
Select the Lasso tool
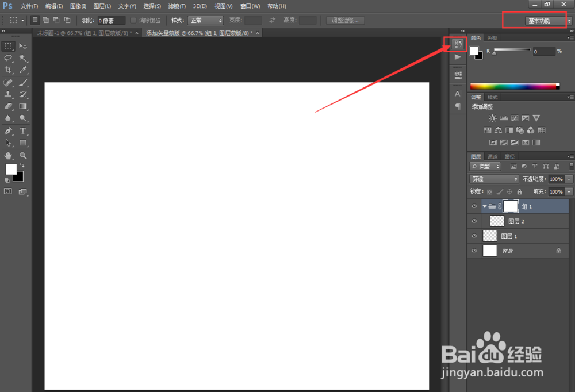(8, 58)
